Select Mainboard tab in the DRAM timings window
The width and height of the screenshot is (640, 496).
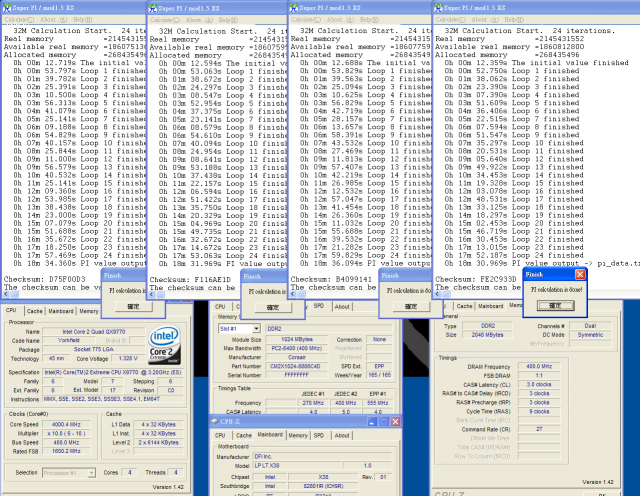(491, 306)
